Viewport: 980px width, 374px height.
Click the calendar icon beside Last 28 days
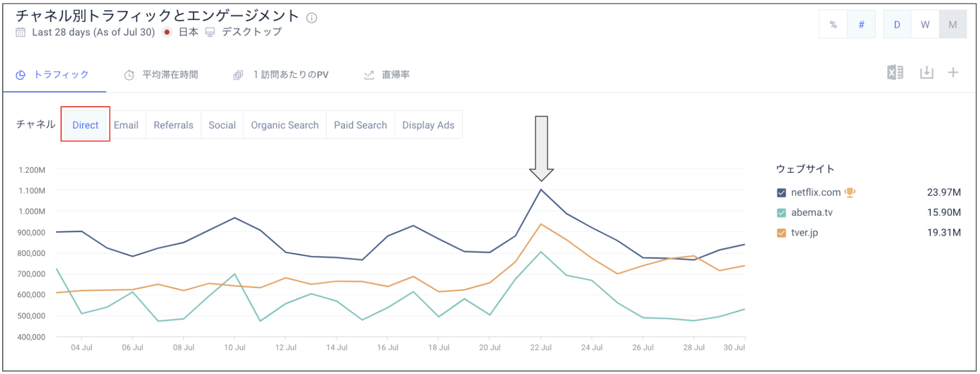[21, 32]
